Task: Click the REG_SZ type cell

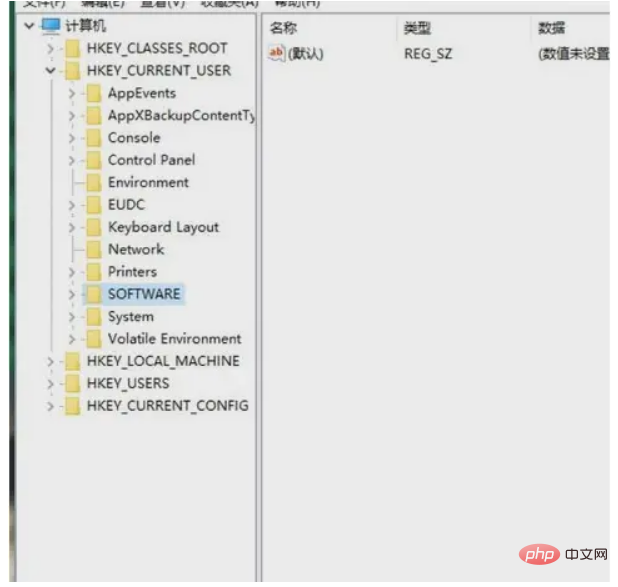Action: click(x=428, y=54)
